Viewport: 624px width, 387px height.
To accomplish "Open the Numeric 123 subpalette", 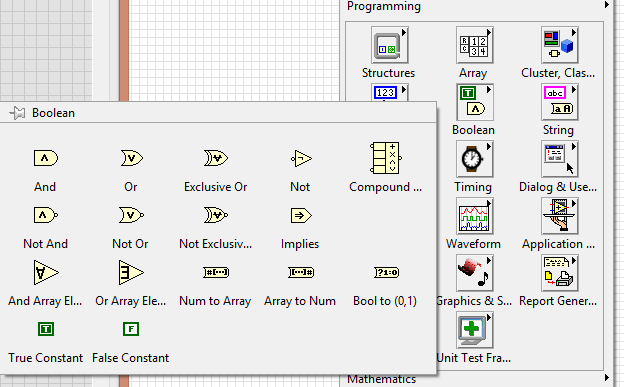I will tap(390, 92).
